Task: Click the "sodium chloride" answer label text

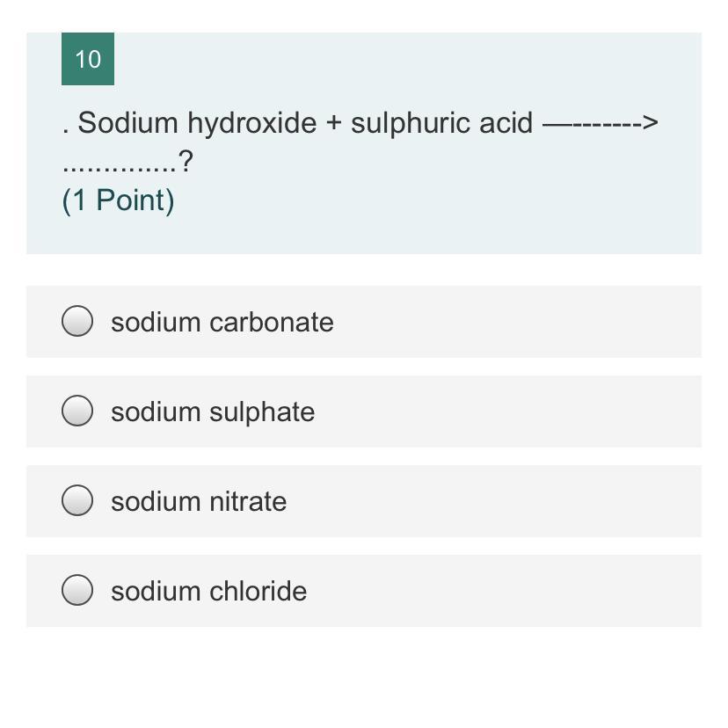Action: (x=208, y=591)
